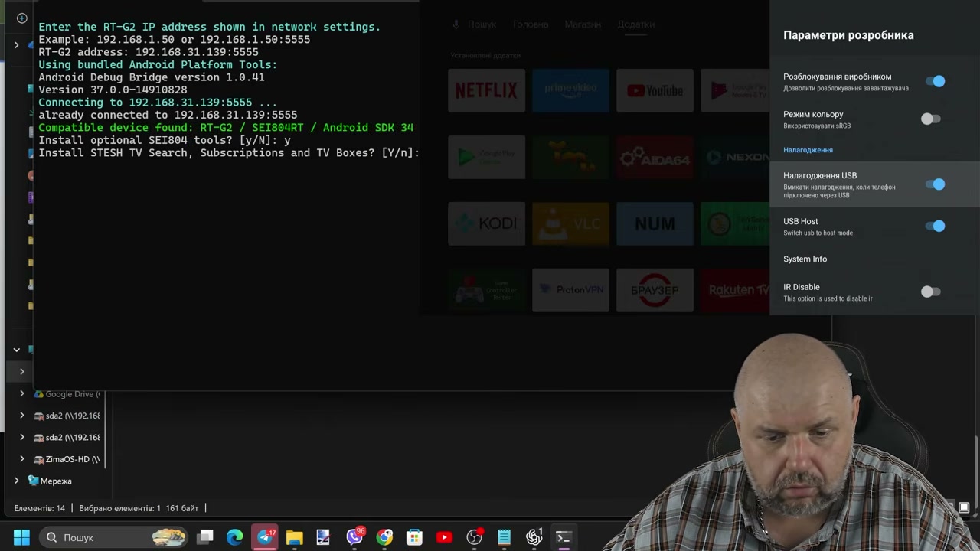The width and height of the screenshot is (980, 551).
Task: Toggle Налагодження USB switch
Action: pos(935,184)
